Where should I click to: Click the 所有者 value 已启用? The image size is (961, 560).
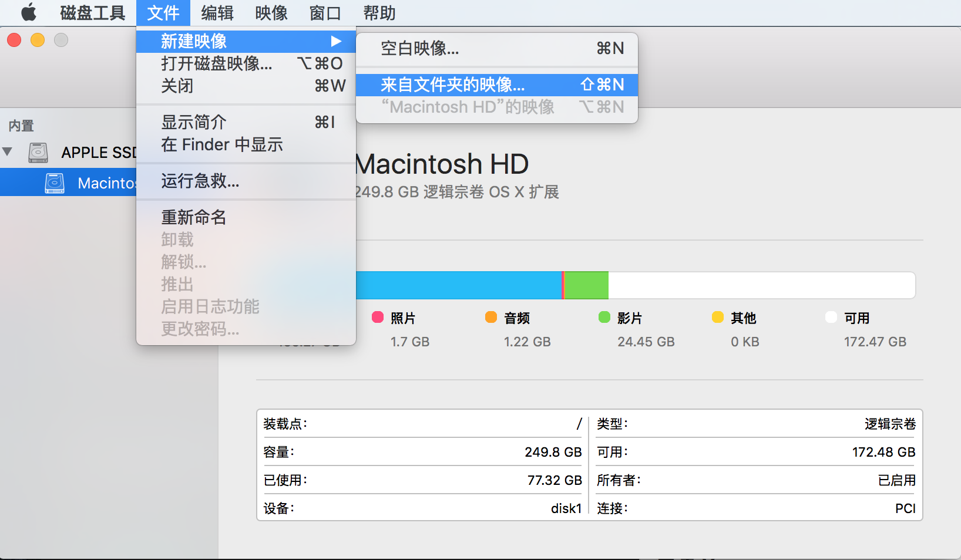897,480
